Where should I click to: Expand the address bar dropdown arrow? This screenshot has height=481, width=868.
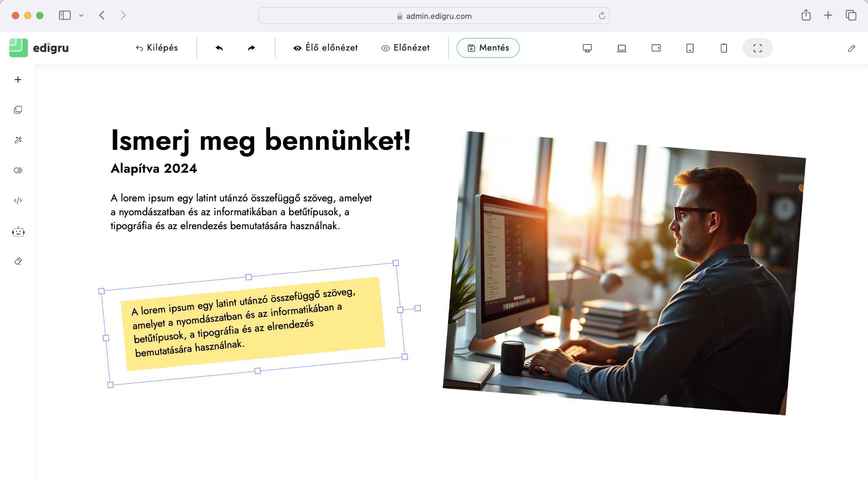(x=81, y=15)
